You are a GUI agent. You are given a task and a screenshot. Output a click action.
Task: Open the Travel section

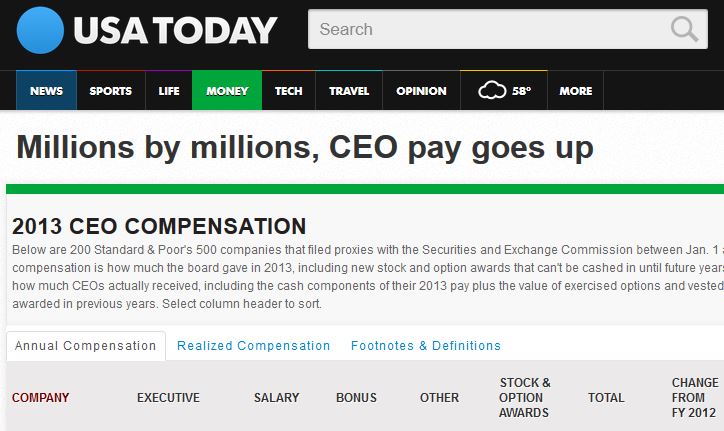(349, 91)
